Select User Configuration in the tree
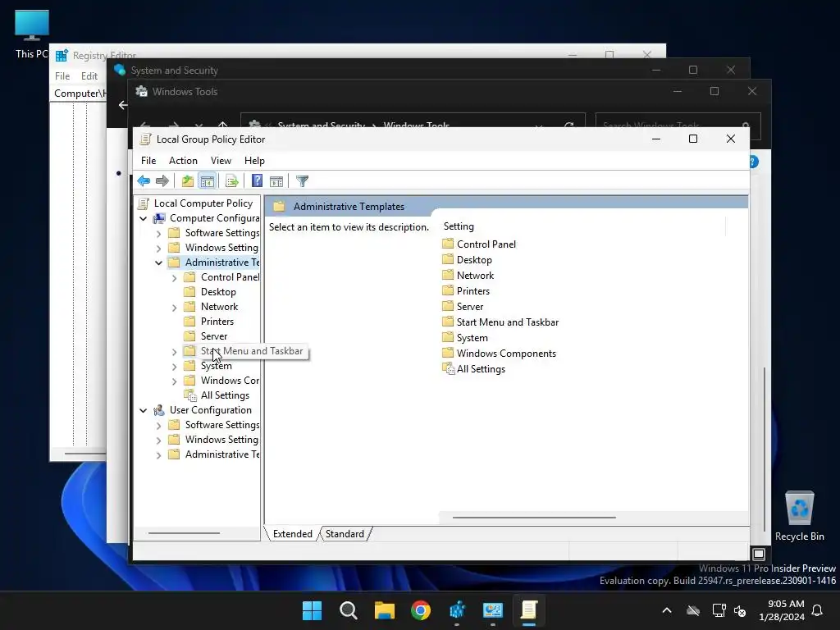This screenshot has height=630, width=840. [211, 410]
